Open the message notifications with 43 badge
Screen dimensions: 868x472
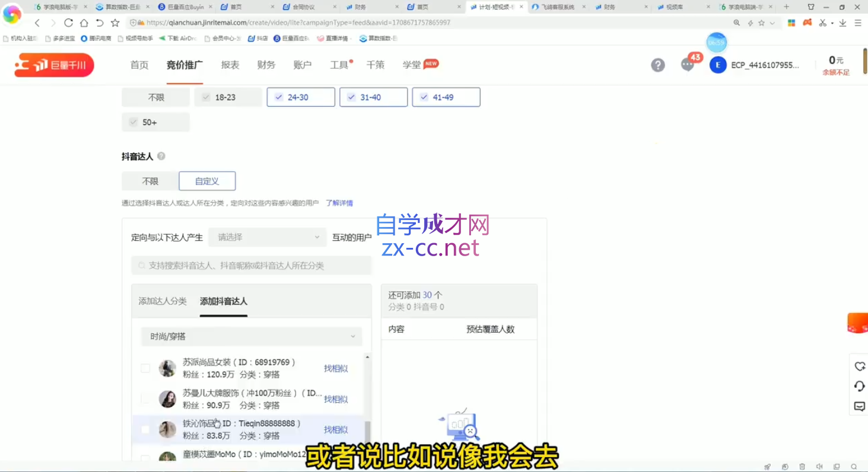coord(688,64)
